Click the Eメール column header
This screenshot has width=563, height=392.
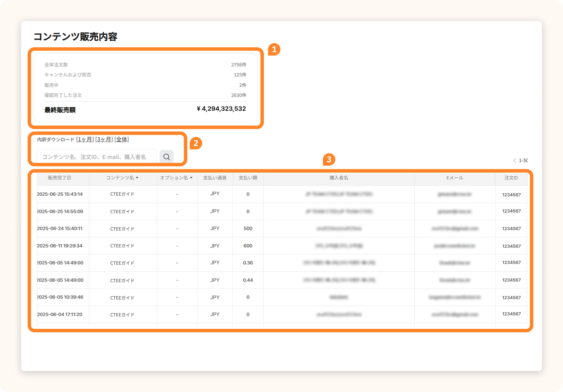[454, 178]
